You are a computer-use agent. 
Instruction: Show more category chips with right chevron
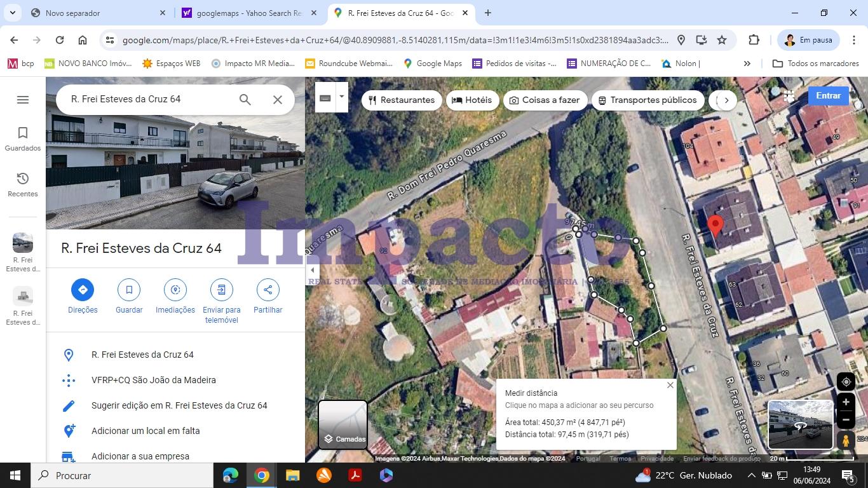pos(726,100)
